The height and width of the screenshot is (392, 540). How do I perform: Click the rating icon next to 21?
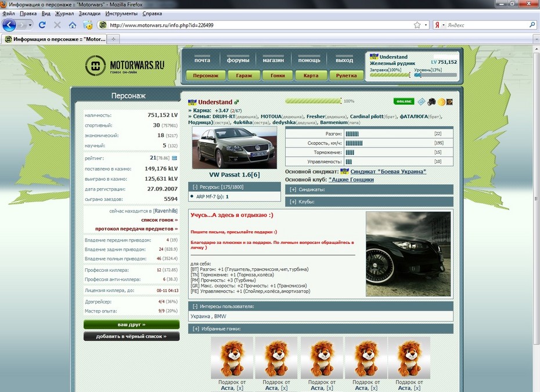174,158
